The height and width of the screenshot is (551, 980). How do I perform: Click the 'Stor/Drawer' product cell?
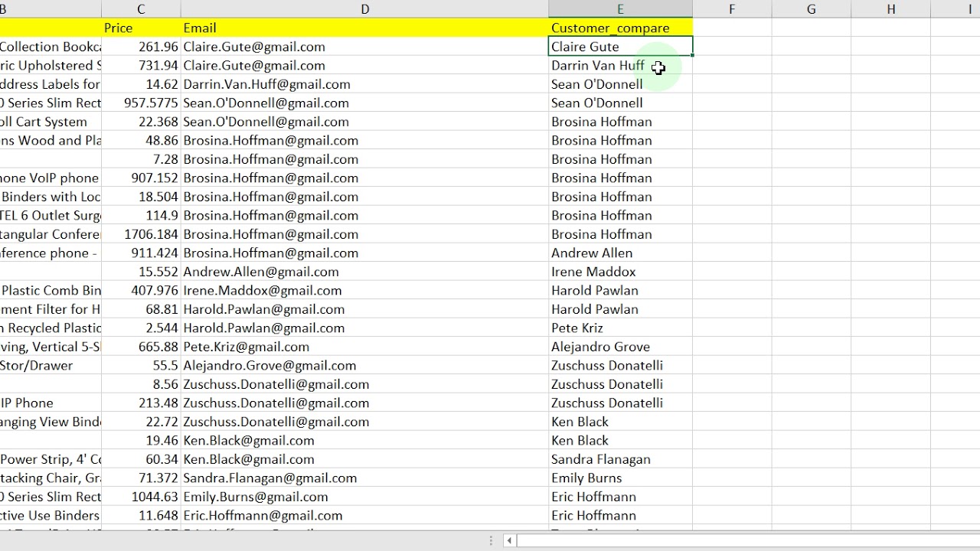click(x=51, y=366)
